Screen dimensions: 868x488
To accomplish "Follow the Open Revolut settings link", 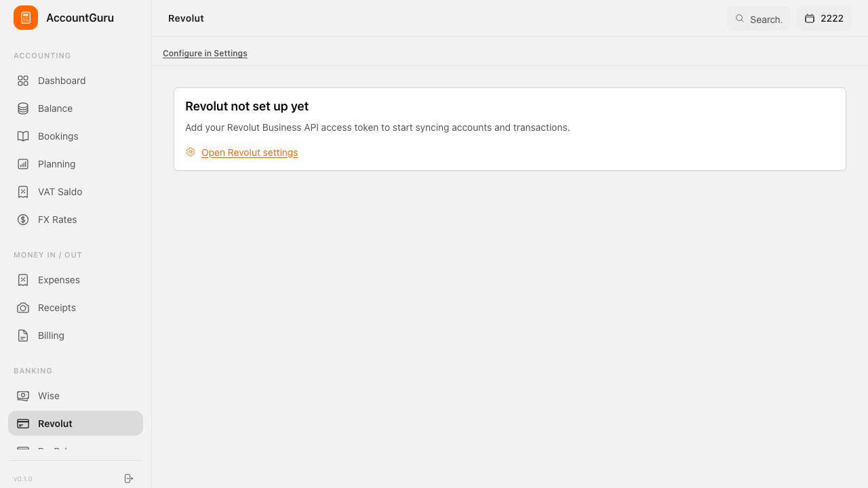I will point(250,152).
